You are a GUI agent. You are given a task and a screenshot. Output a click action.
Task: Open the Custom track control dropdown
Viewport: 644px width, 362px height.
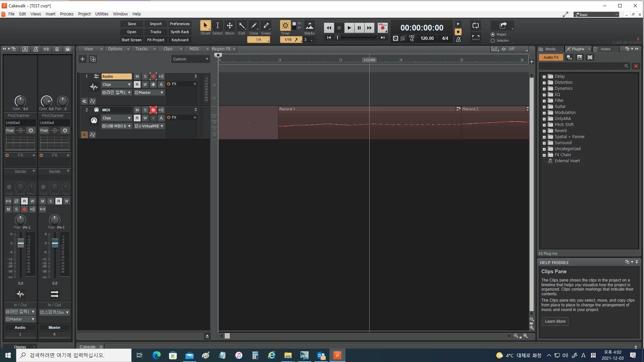point(190,59)
